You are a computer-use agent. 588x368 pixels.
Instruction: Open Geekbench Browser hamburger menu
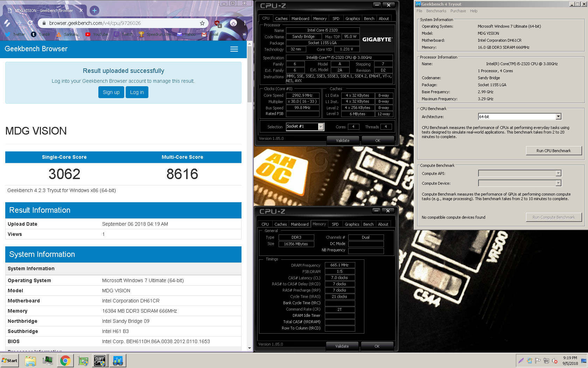[234, 49]
